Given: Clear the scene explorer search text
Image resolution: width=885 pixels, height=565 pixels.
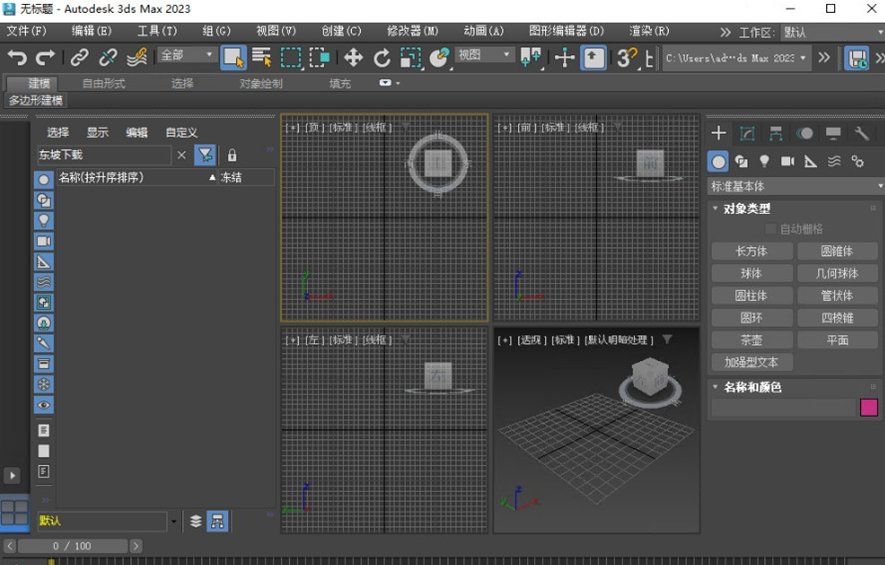Looking at the screenshot, I should (182, 155).
